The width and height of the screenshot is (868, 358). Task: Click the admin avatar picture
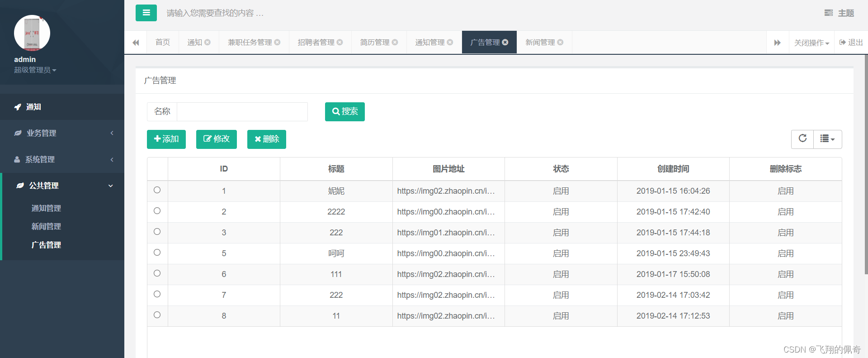coord(32,33)
